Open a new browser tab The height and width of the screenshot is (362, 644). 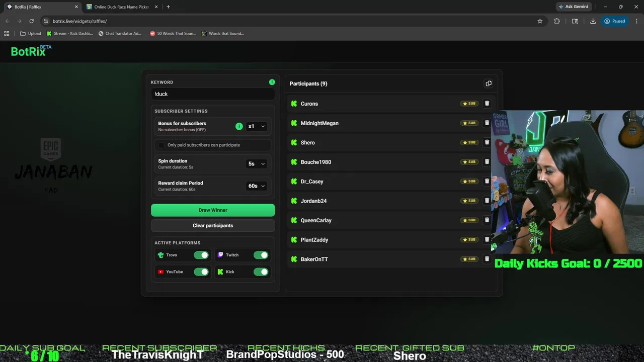pyautogui.click(x=168, y=7)
